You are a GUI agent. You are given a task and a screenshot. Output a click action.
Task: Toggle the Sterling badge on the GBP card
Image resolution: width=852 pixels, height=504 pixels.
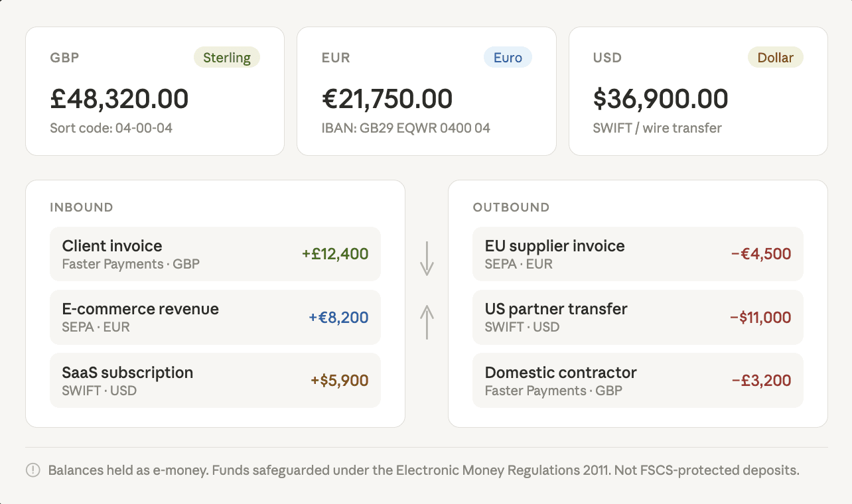click(x=226, y=57)
